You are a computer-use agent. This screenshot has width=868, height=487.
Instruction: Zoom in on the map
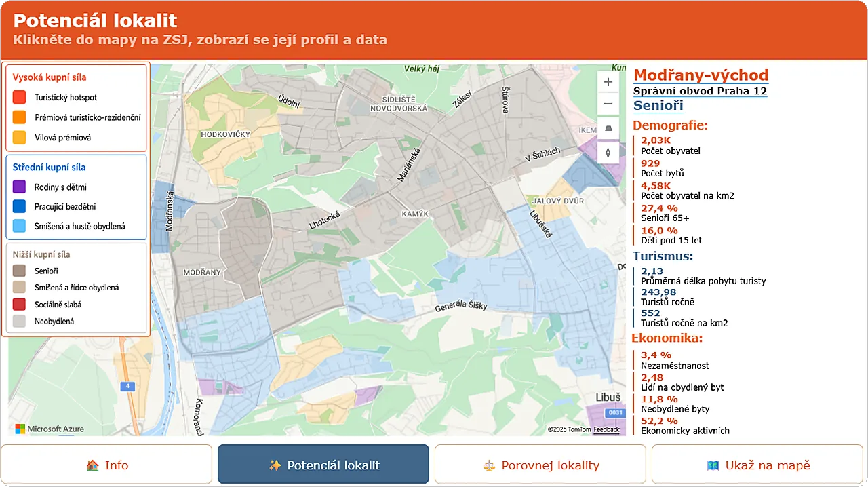[608, 82]
